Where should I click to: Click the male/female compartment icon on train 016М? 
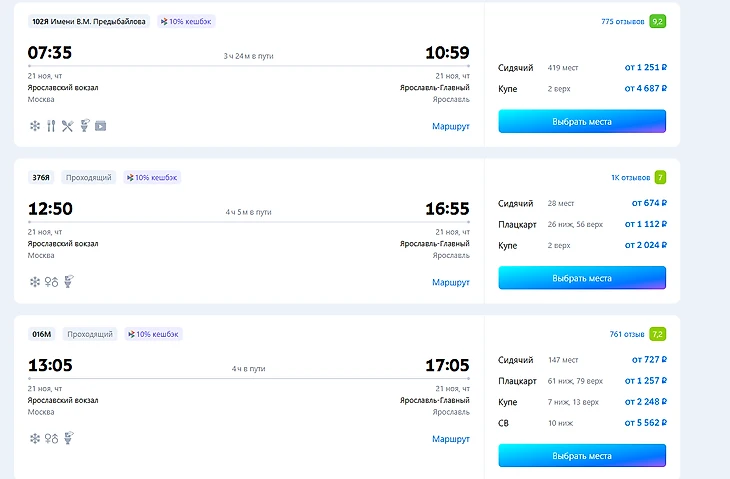point(52,438)
